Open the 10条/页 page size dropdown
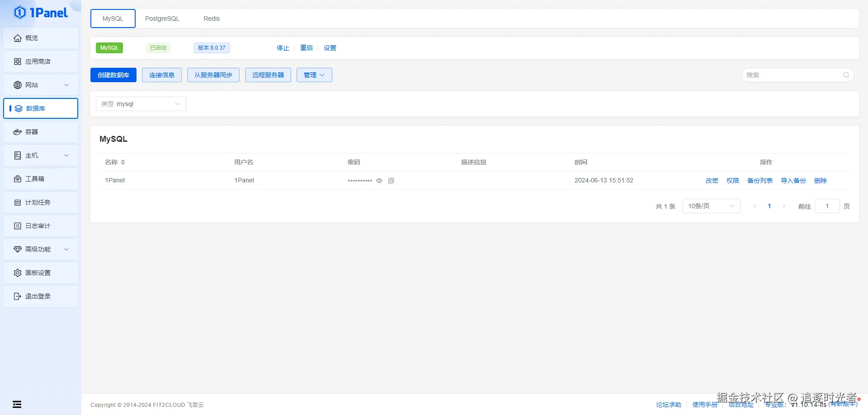 [711, 206]
